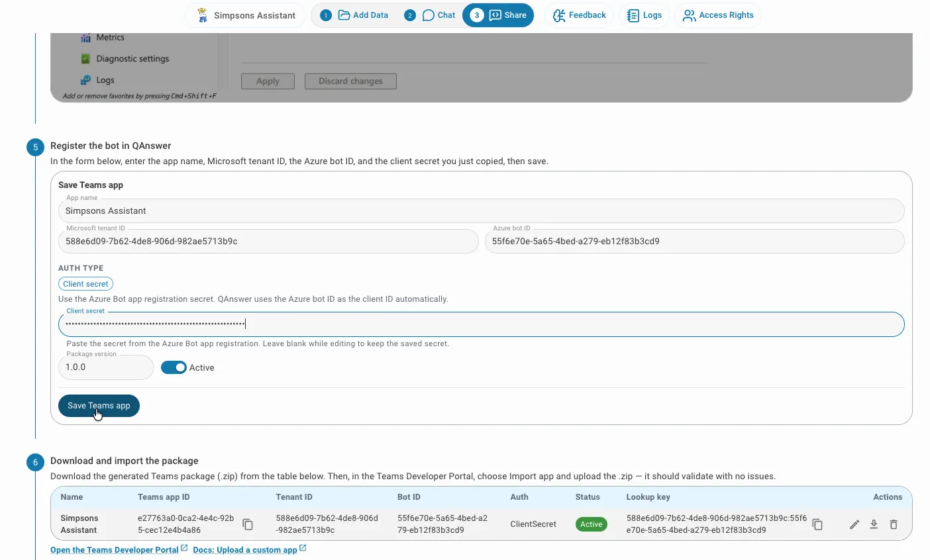930x560 pixels.
Task: Click the 'Register the bot in QAnswer' heading
Action: (x=111, y=146)
